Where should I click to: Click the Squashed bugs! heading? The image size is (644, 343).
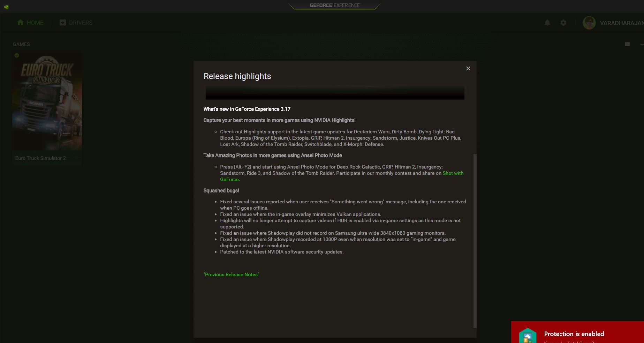pos(221,190)
